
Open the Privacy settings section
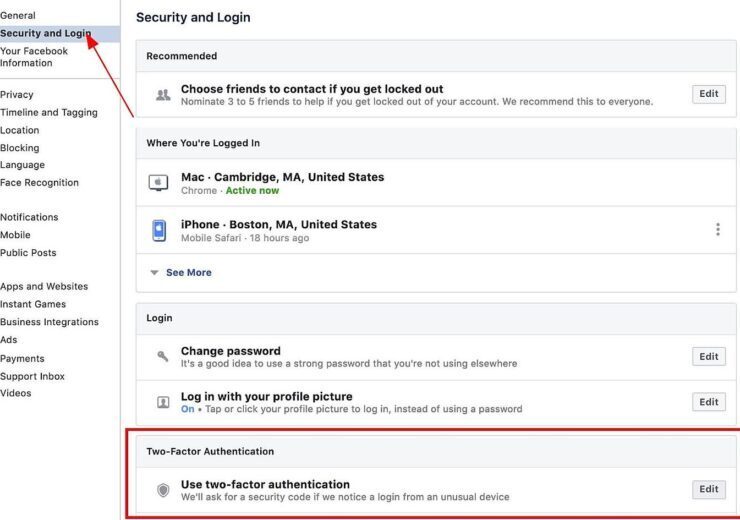point(17,95)
